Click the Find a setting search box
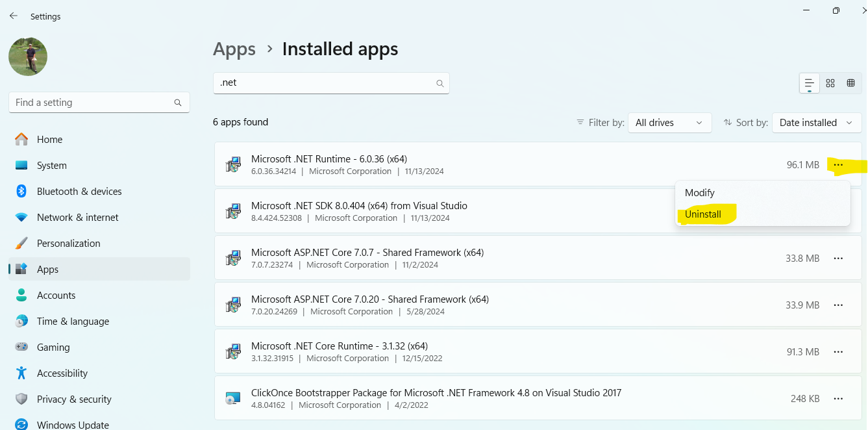 (x=99, y=103)
